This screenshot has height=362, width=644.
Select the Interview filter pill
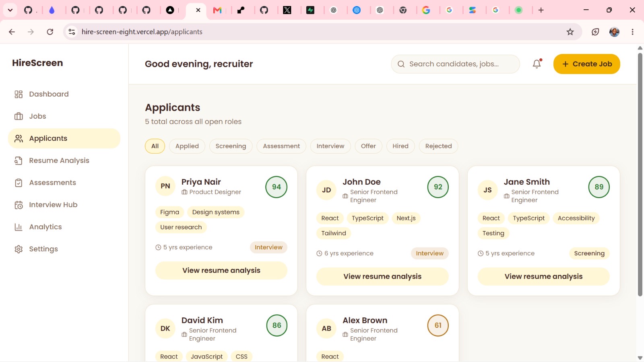[330, 146]
